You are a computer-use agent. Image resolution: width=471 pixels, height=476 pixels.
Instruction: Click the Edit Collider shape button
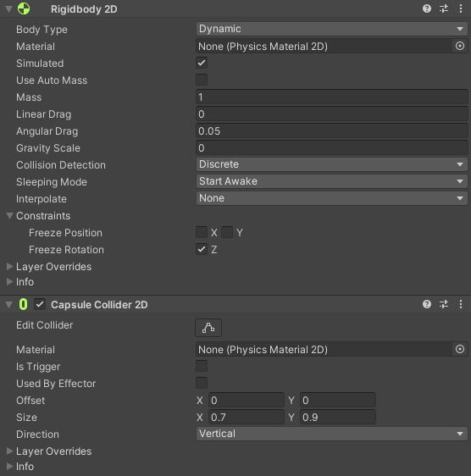(x=208, y=328)
